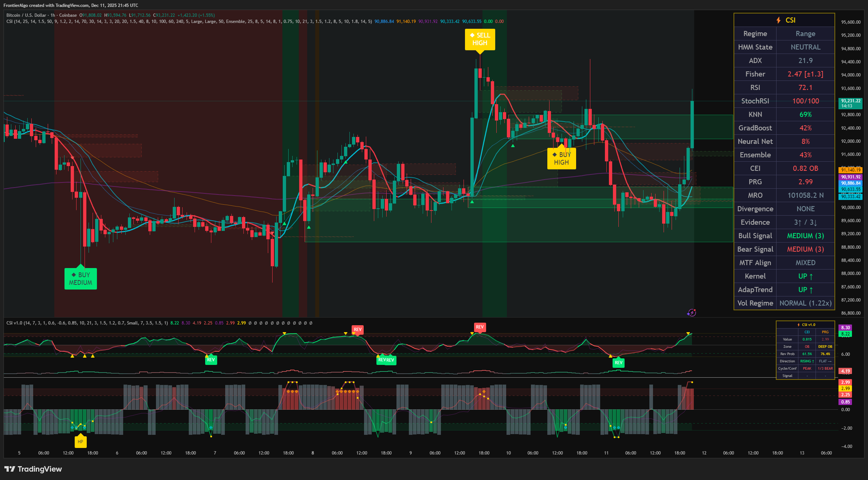Select the CEI column header in the CSI v1.0 table
Screen dimensions: 868x480
coord(806,332)
